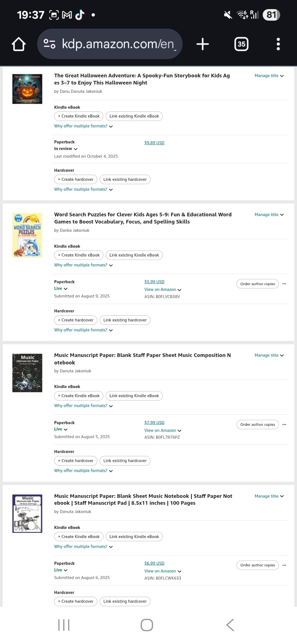This screenshot has width=297, height=644.
Task: Click Create Kindle eBook for Halloween Adventure
Action: point(79,116)
